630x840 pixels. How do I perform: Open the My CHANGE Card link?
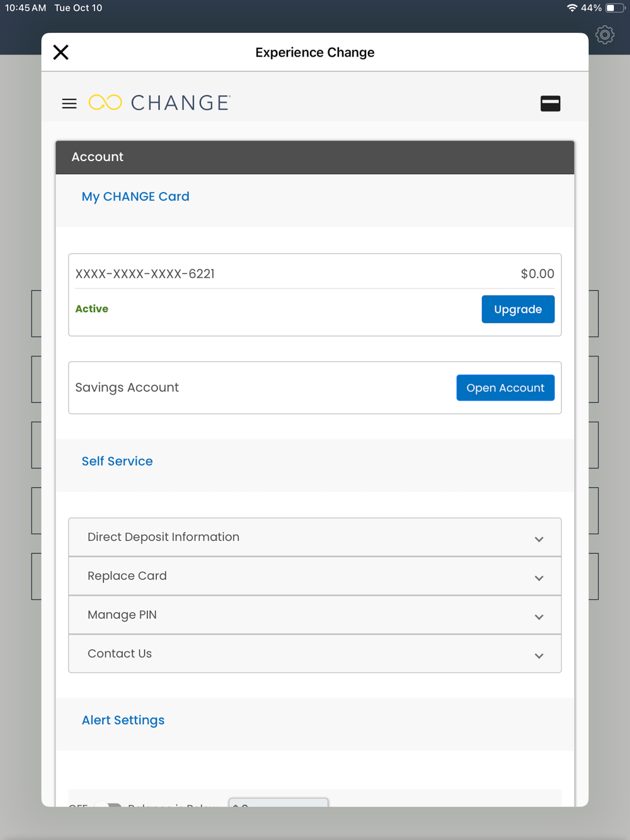135,196
